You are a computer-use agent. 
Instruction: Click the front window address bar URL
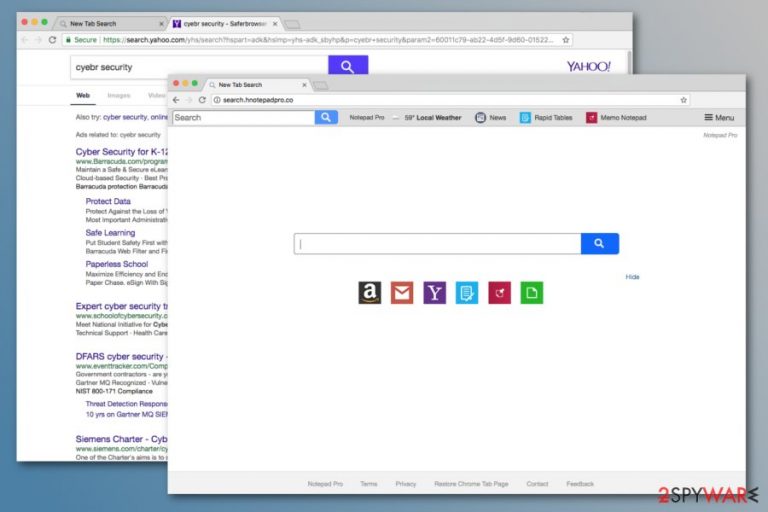pyautogui.click(x=258, y=100)
